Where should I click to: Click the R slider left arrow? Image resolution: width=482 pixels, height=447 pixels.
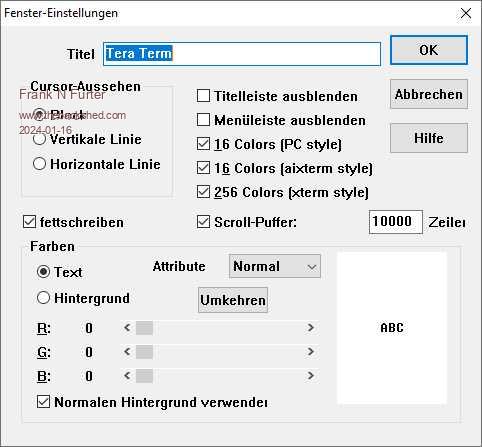tap(127, 328)
